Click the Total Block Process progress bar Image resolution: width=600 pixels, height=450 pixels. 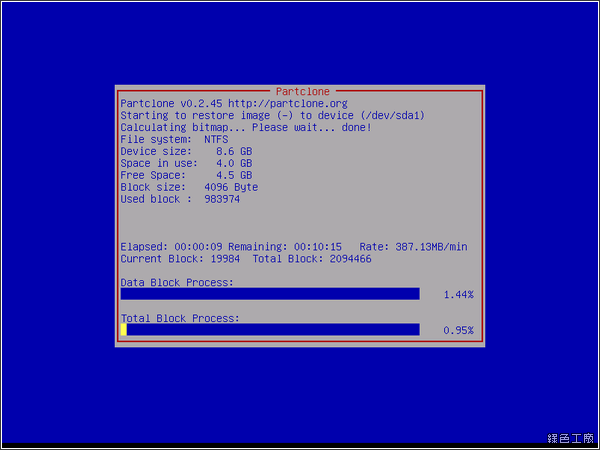point(270,329)
